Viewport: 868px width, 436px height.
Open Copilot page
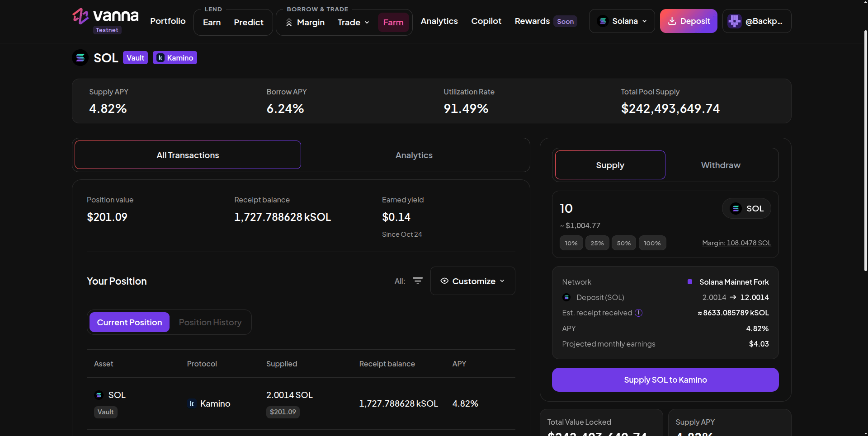click(x=486, y=21)
